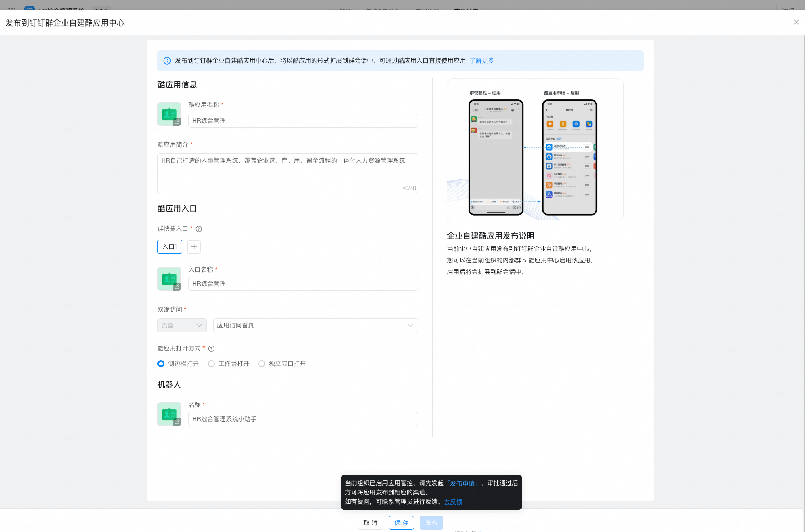Click the preview image of 酷应用 phones
The width and height of the screenshot is (805, 532).
pyautogui.click(x=535, y=149)
